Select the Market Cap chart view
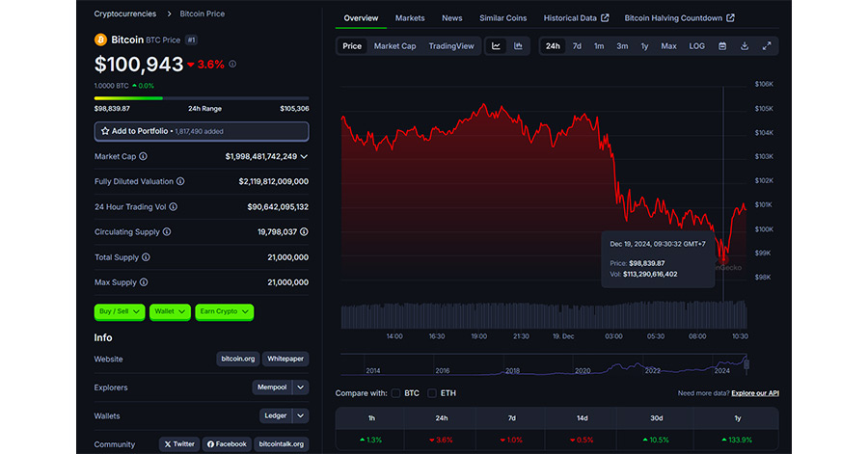This screenshot has height=454, width=868. (x=394, y=46)
